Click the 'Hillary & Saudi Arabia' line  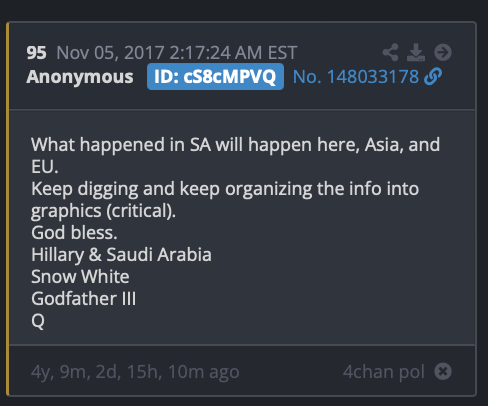[121, 255]
